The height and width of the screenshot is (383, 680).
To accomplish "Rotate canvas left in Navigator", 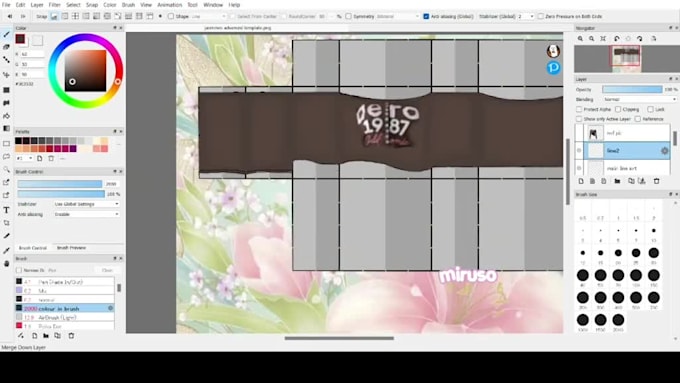I will pos(617,39).
